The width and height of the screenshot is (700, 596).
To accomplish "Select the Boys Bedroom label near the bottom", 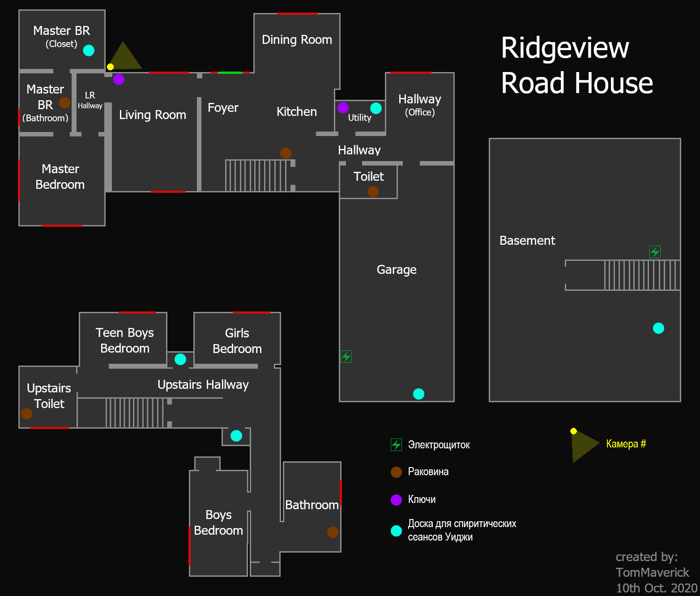I will 218,523.
